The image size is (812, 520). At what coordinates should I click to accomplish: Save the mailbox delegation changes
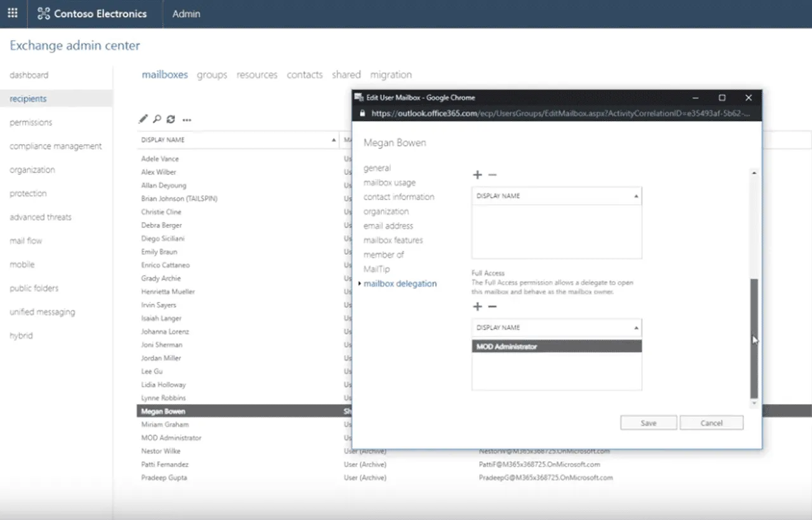648,422
